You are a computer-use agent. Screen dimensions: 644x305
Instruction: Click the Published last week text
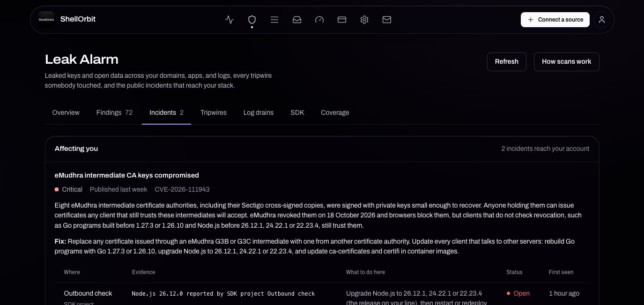[118, 189]
